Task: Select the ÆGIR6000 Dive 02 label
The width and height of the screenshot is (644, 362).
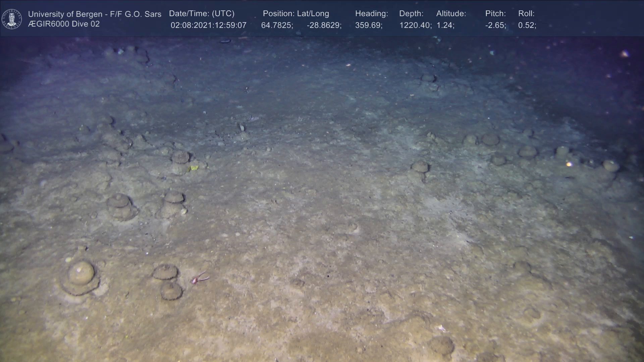Action: 64,24
